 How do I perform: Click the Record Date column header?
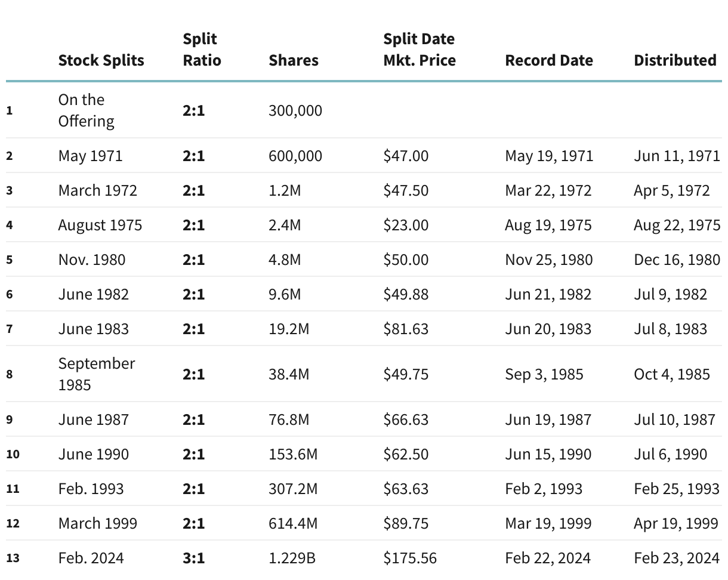point(549,60)
